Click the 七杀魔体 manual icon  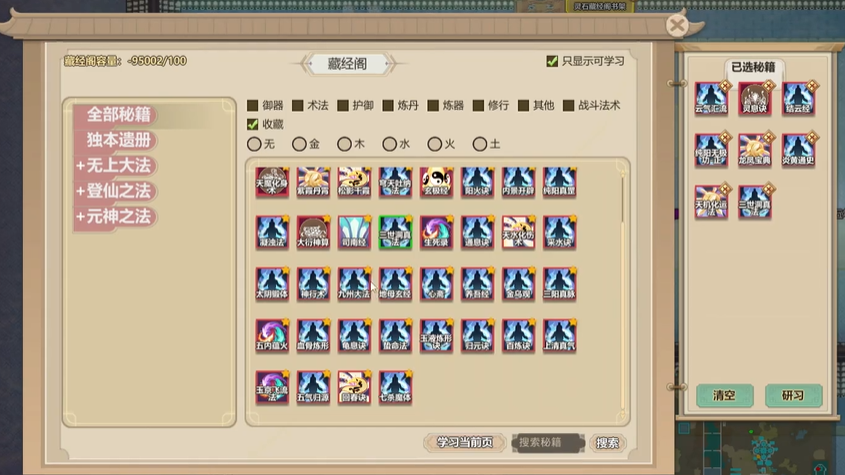click(x=395, y=387)
